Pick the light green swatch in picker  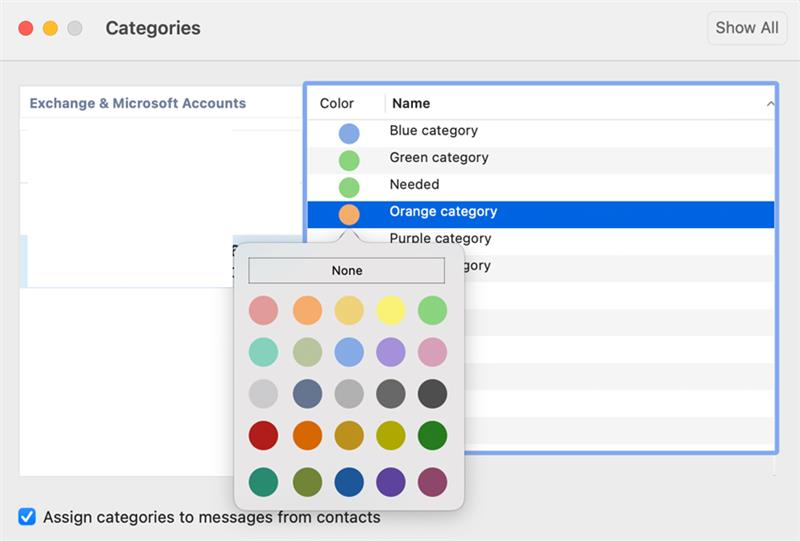pos(433,310)
